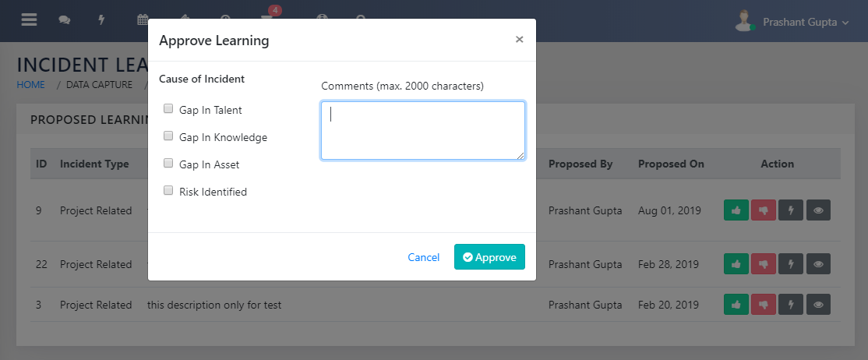Go to HOME breadcrumb link
The height and width of the screenshot is (360, 868).
click(31, 85)
